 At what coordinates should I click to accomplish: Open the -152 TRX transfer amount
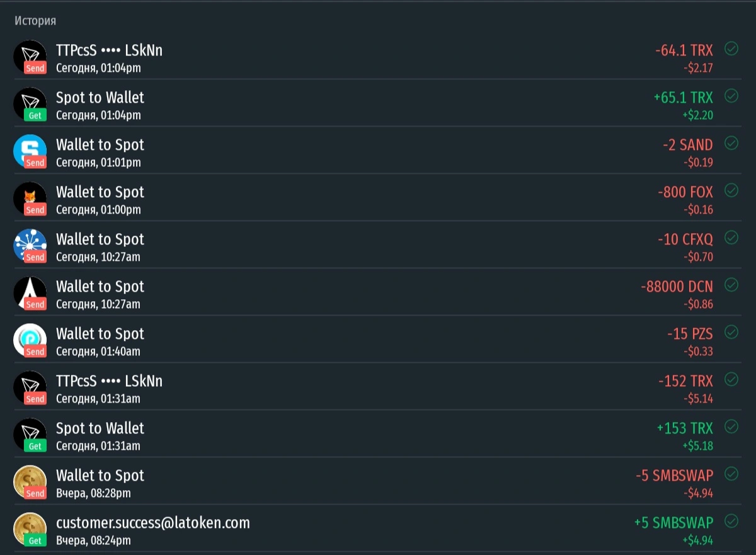[x=685, y=381]
